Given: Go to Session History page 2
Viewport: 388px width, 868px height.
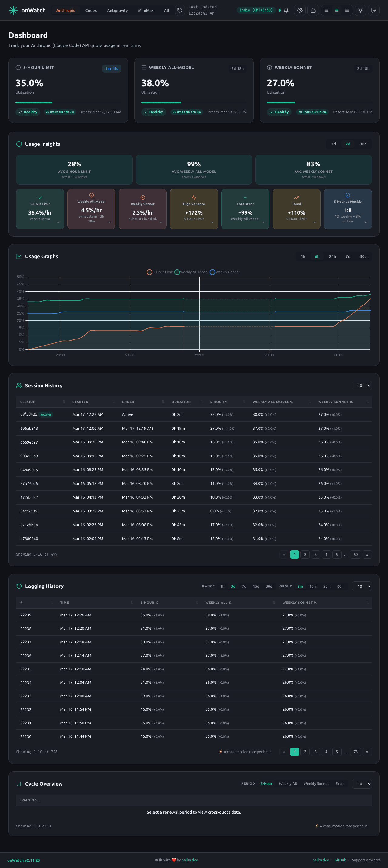Looking at the screenshot, I should click(305, 554).
